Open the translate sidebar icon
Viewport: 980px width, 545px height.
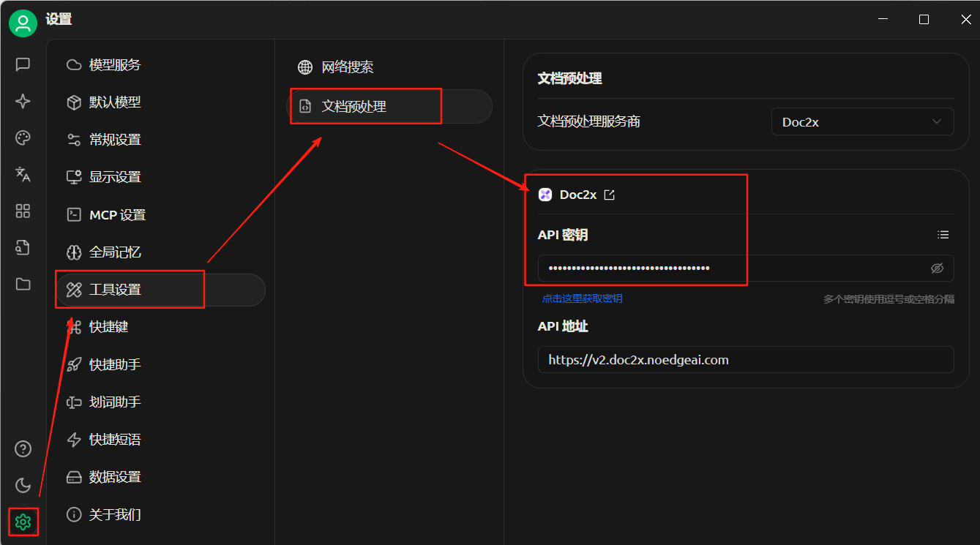[23, 174]
